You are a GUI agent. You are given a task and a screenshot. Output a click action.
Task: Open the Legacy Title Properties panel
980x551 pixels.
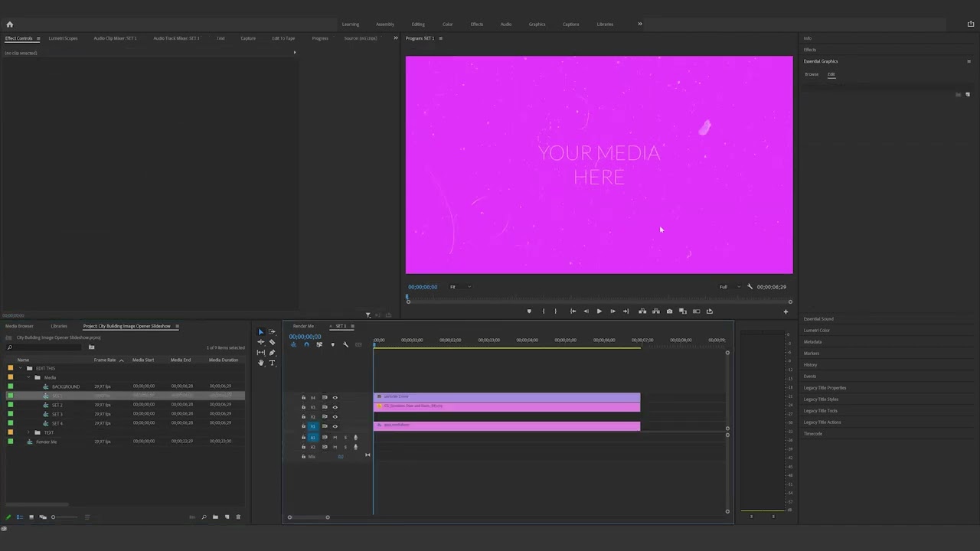point(825,388)
